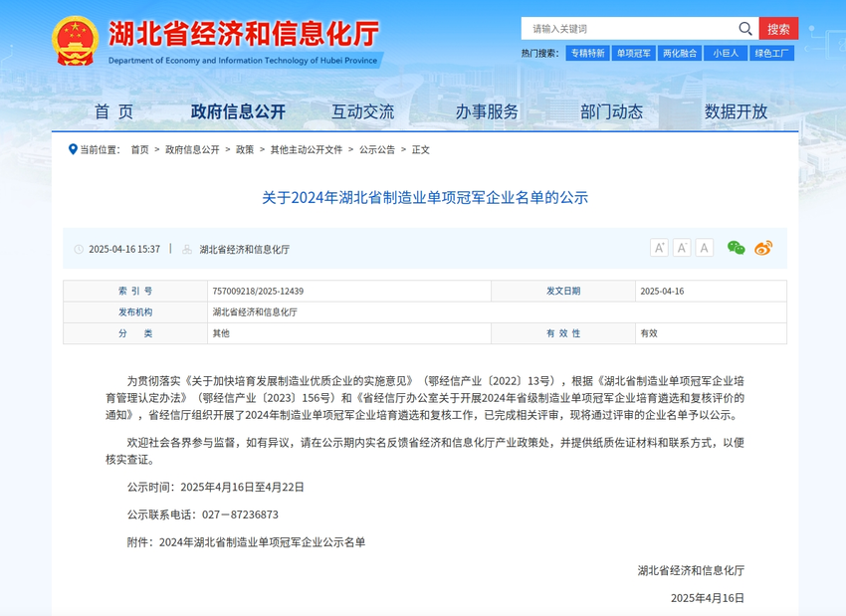The image size is (846, 616).
Task: Click the breadcrumb item 正文
Action: (x=420, y=150)
